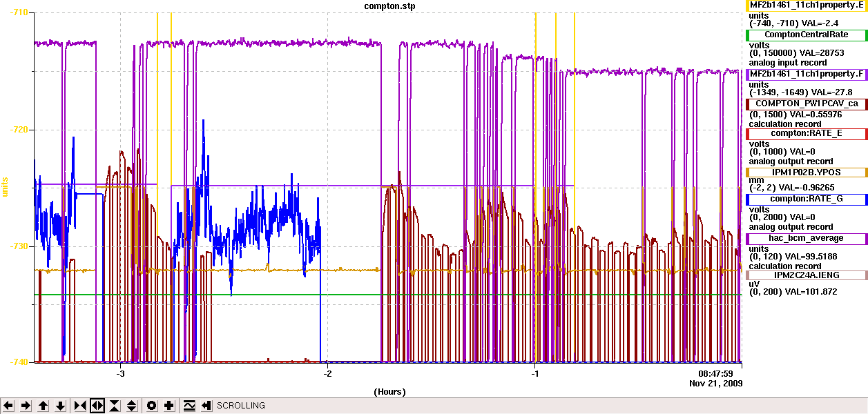Viewport: 868px width, 414px height.
Task: Zoom in on the time axis (inward triangles icon)
Action: pos(80,406)
